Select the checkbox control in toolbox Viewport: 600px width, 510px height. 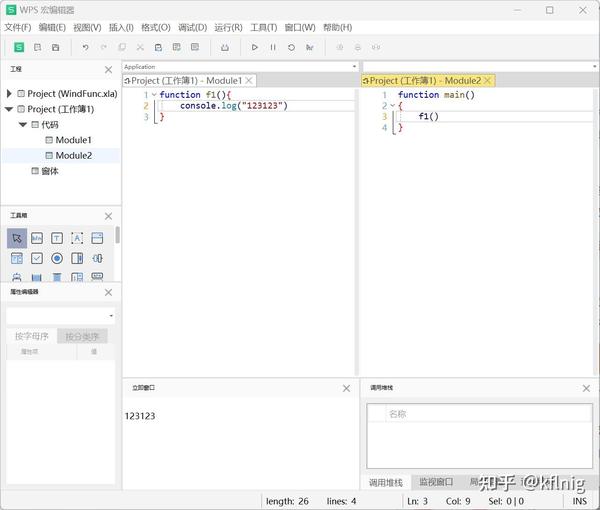coord(37,259)
